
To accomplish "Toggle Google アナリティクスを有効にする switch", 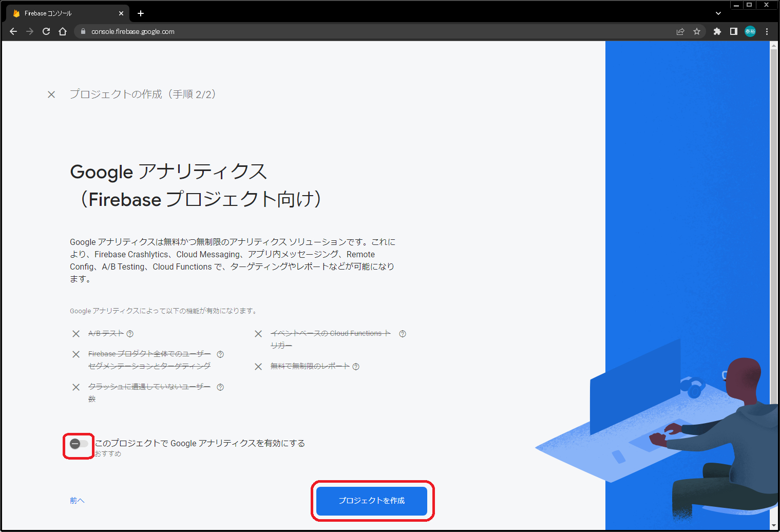I will [x=79, y=444].
